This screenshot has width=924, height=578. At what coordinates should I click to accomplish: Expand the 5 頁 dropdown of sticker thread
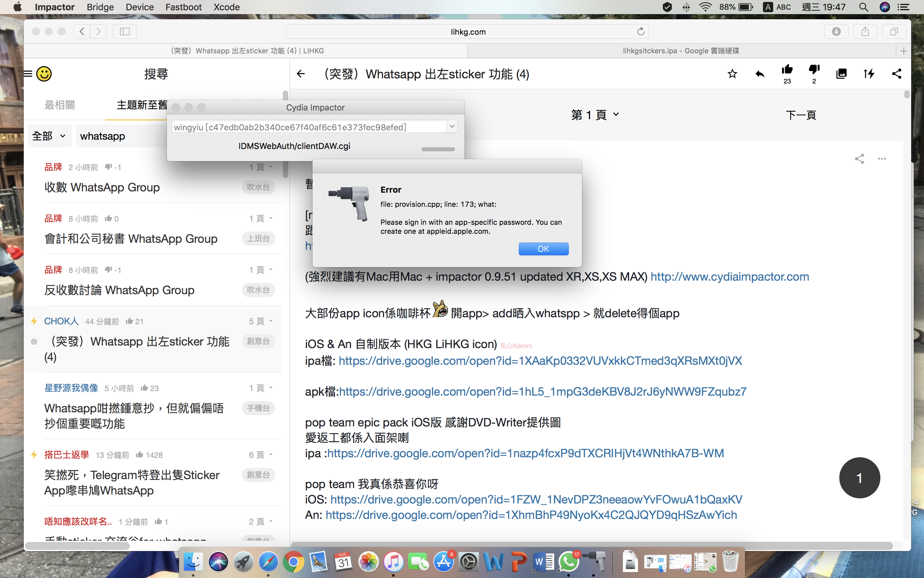point(261,321)
